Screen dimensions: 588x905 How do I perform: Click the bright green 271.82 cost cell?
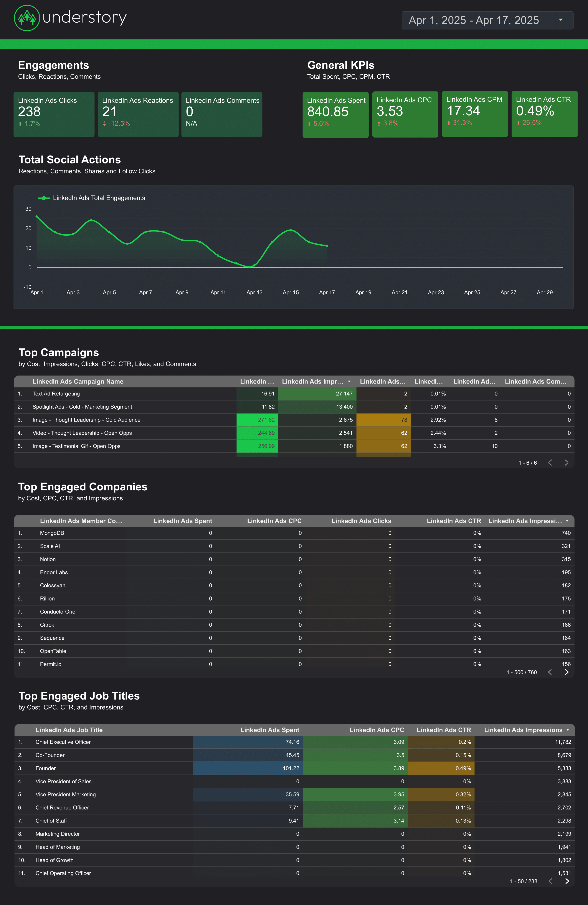[x=257, y=420]
